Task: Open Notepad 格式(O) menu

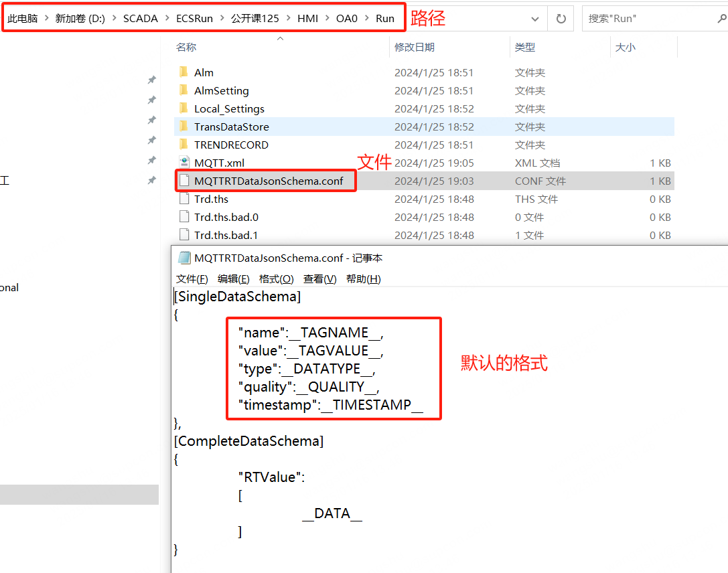Action: pyautogui.click(x=276, y=279)
